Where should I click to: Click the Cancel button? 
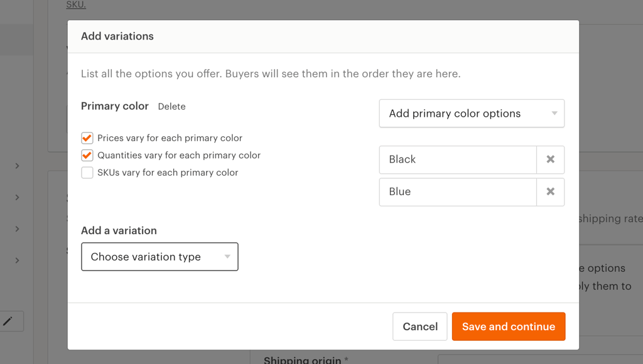pyautogui.click(x=420, y=327)
